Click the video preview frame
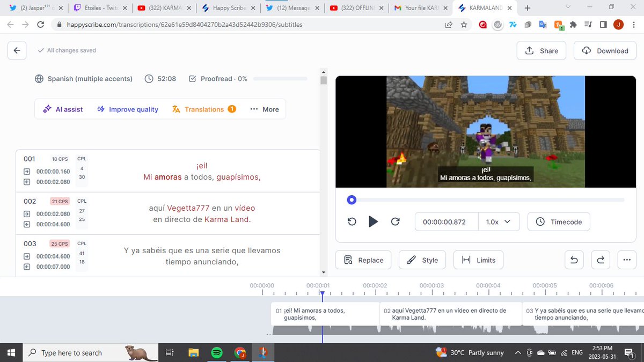 pos(486,131)
